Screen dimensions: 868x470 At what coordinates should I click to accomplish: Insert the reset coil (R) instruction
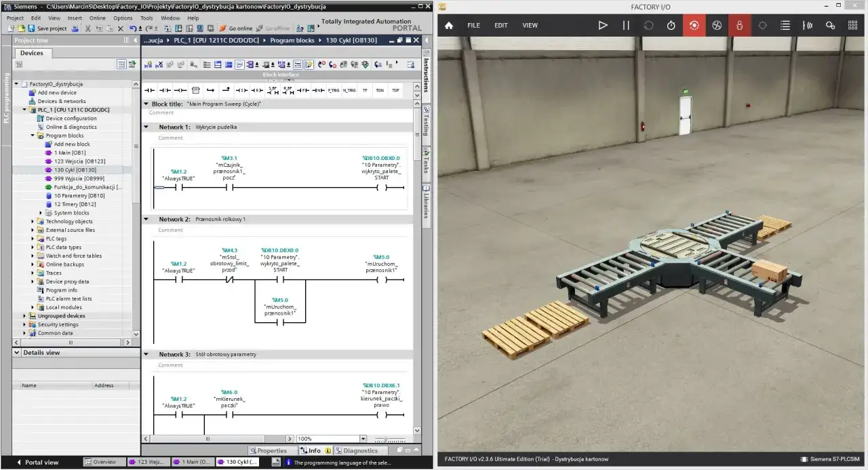(x=257, y=90)
